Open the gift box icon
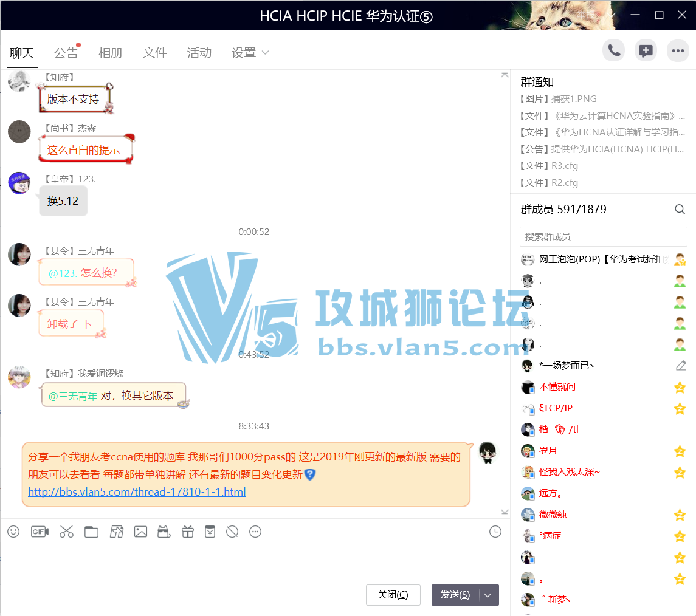The width and height of the screenshot is (696, 616). pyautogui.click(x=188, y=532)
